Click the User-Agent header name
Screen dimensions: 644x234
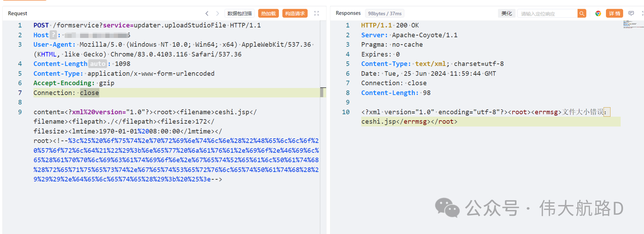(54, 44)
